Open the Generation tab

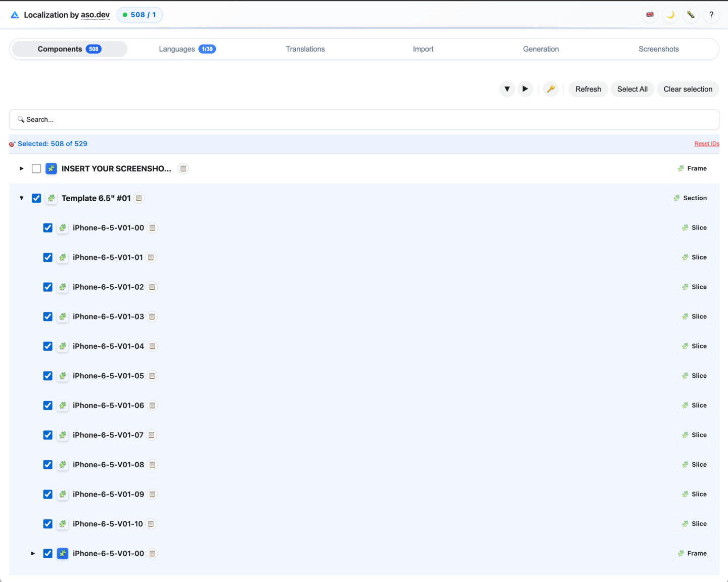point(541,49)
